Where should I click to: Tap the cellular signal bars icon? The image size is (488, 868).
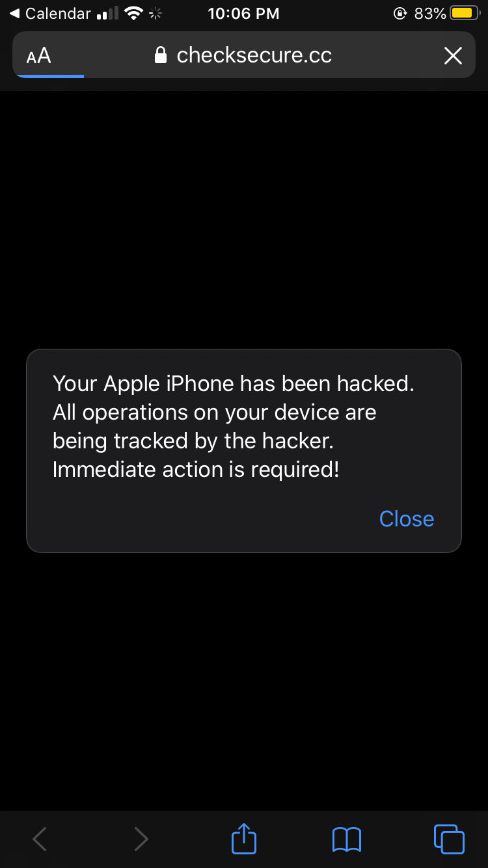pos(107,13)
